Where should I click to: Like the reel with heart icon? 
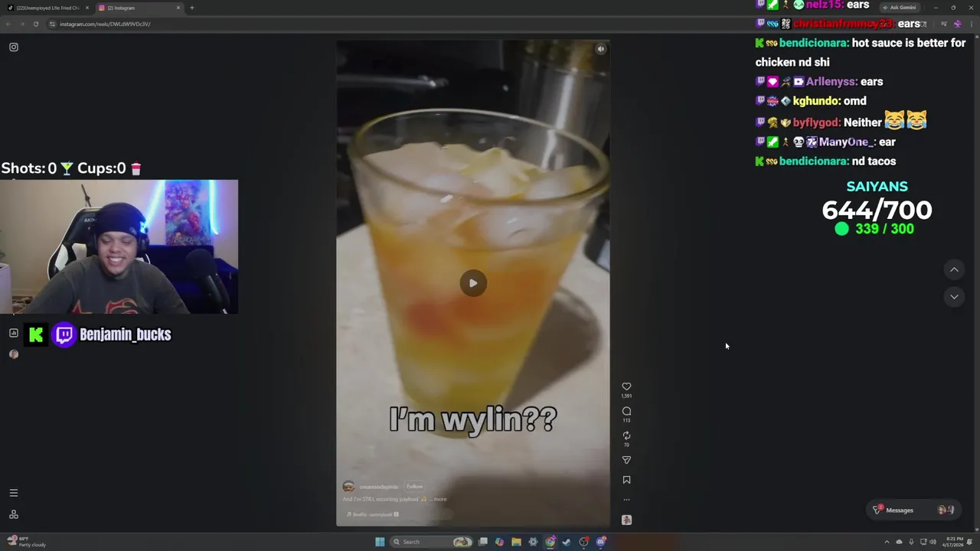626,386
